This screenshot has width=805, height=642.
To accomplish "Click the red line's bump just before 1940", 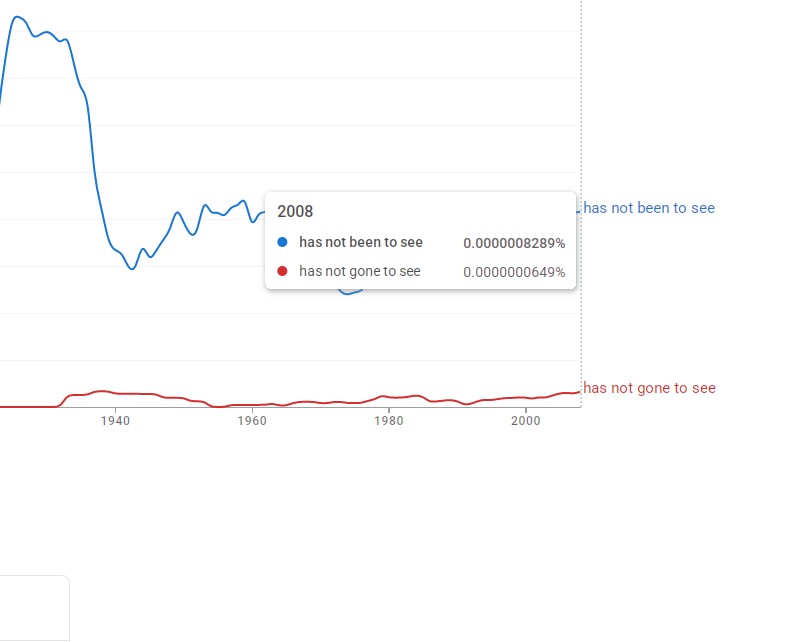I will click(99, 391).
